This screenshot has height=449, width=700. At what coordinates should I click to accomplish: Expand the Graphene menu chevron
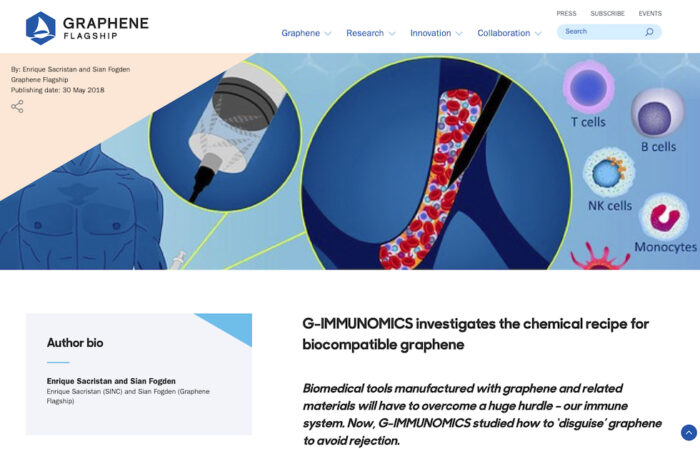point(328,33)
